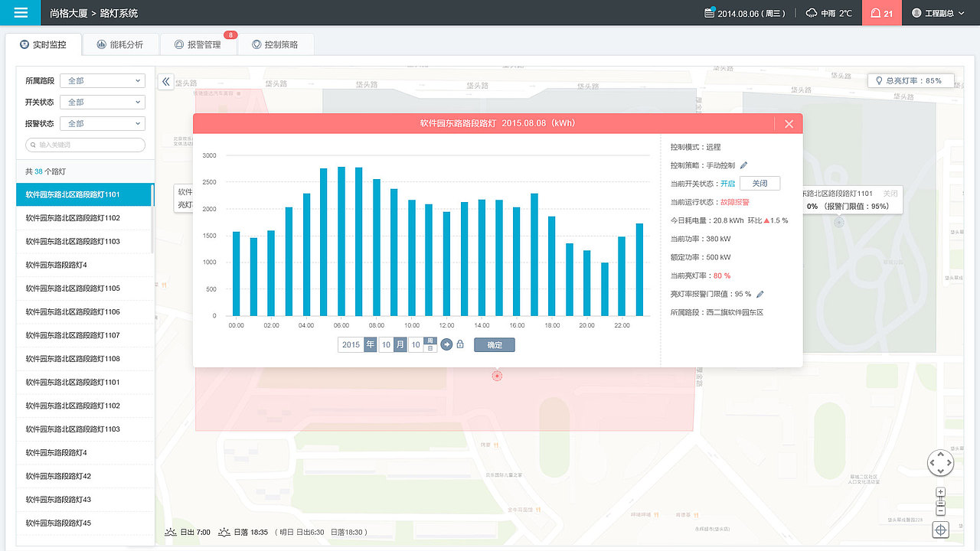Select 软件园东路路段路灯45 in list
Screen dimensions: 980x551
[85, 523]
